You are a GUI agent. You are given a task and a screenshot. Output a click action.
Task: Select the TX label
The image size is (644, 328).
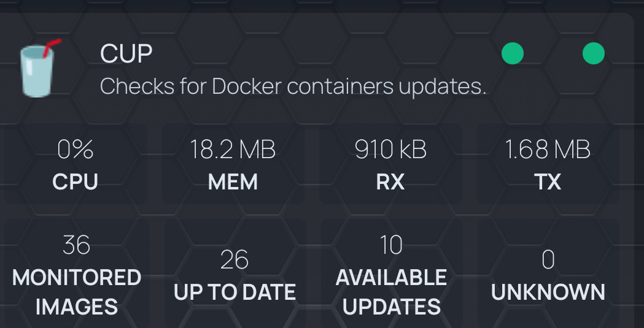548,181
